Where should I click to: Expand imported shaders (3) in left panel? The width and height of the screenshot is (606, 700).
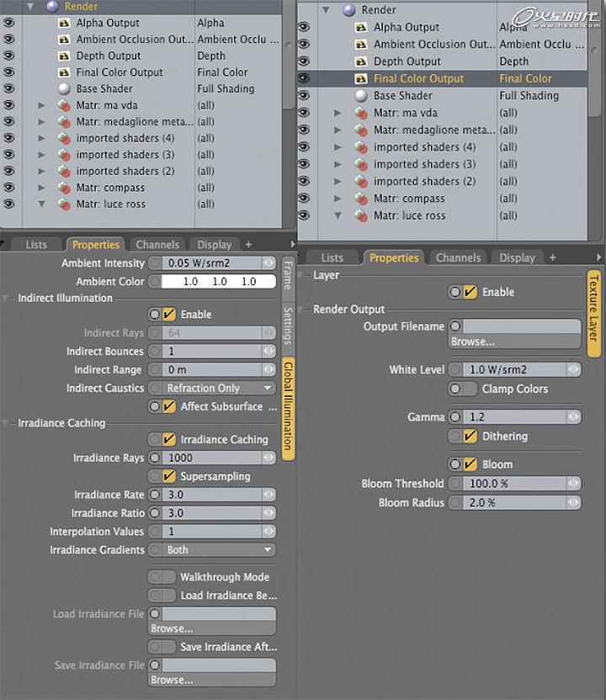click(41, 155)
